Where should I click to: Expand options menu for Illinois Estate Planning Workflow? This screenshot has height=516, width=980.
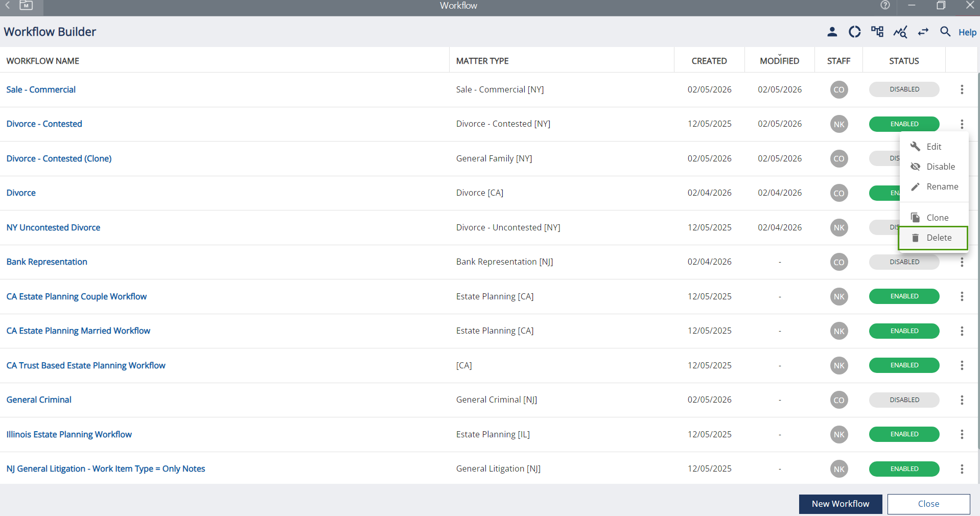(x=962, y=434)
